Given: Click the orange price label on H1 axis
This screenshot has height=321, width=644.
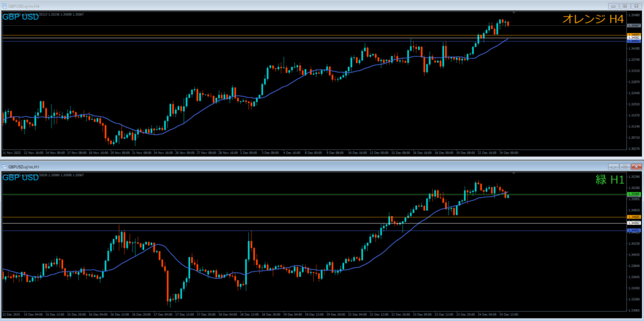Looking at the screenshot, I should tap(633, 217).
